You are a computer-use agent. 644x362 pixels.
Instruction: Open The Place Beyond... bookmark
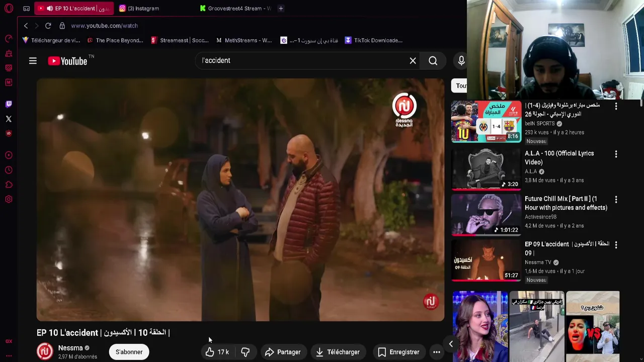point(115,40)
